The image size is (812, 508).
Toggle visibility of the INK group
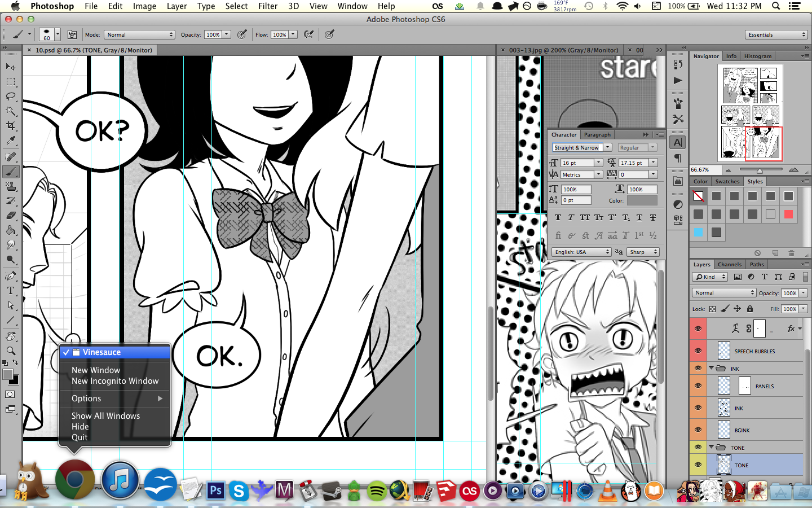point(698,368)
